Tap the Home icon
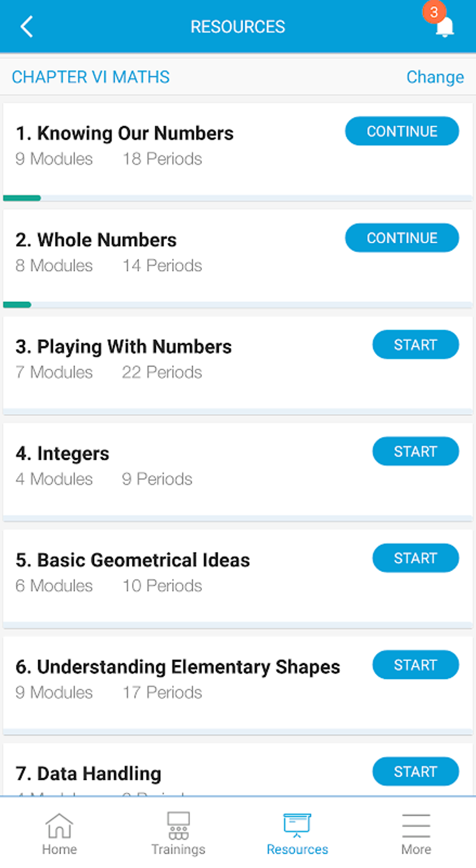Image resolution: width=476 pixels, height=868 pixels. pos(59,826)
